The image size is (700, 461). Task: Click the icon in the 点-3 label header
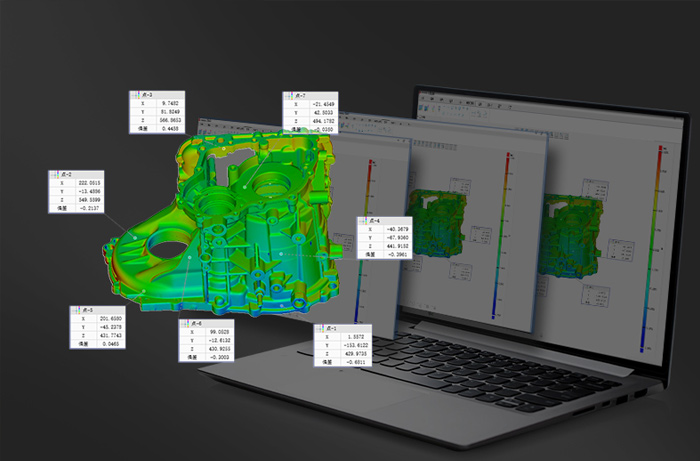point(134,94)
